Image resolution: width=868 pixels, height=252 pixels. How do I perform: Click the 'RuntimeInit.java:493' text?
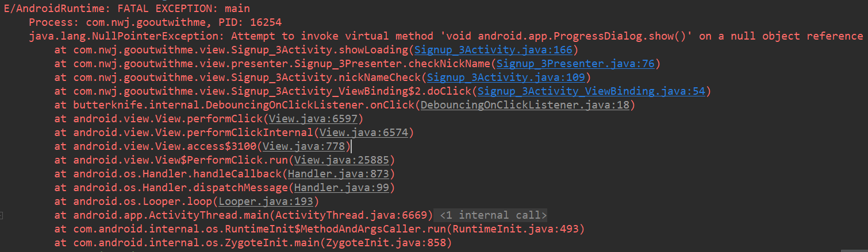(x=516, y=229)
